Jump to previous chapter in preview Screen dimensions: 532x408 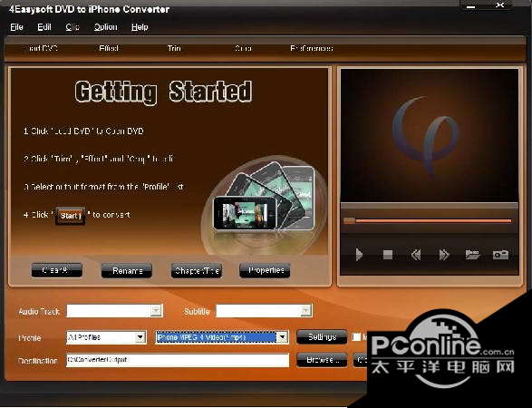416,254
